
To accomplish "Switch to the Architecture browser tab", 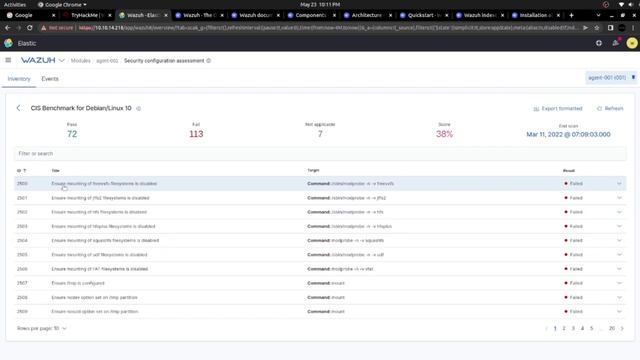I will tap(367, 15).
